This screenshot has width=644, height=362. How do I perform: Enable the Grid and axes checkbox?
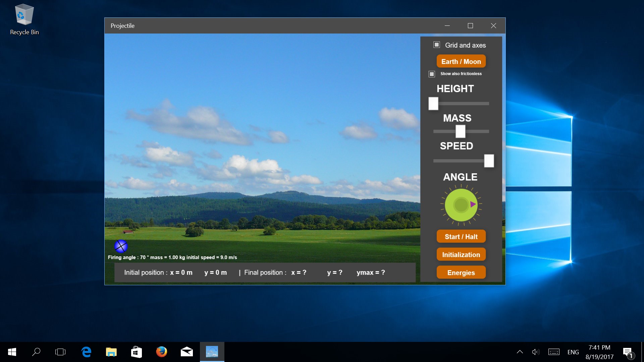pyautogui.click(x=437, y=45)
